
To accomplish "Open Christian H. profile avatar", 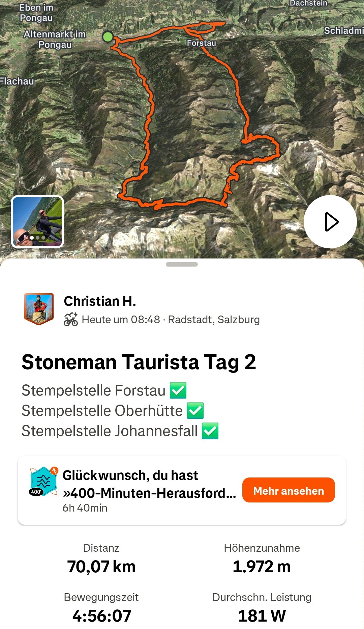I will point(39,309).
